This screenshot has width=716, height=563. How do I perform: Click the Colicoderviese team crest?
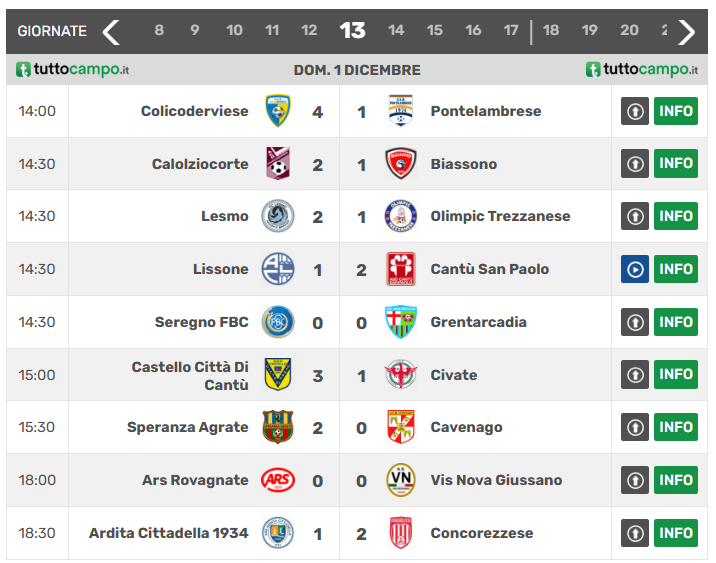pyautogui.click(x=277, y=111)
